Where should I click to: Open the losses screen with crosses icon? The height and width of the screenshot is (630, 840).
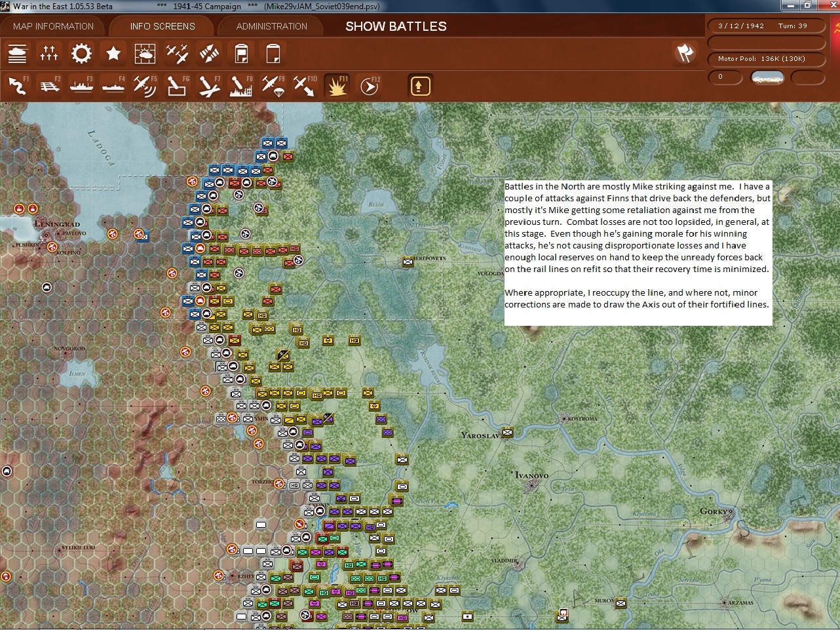click(x=49, y=53)
